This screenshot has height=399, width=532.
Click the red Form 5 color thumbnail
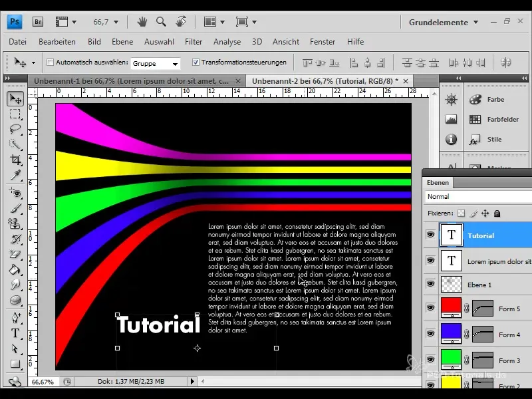click(x=451, y=307)
